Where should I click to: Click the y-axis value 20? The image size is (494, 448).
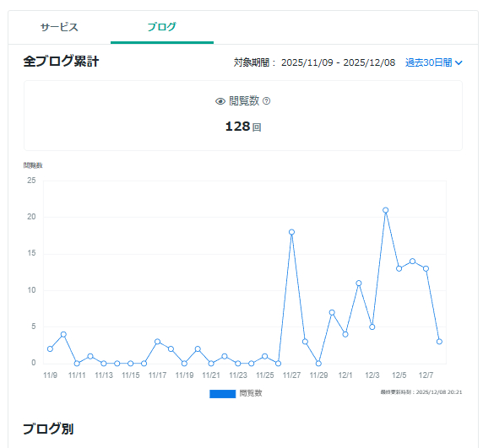tap(31, 217)
